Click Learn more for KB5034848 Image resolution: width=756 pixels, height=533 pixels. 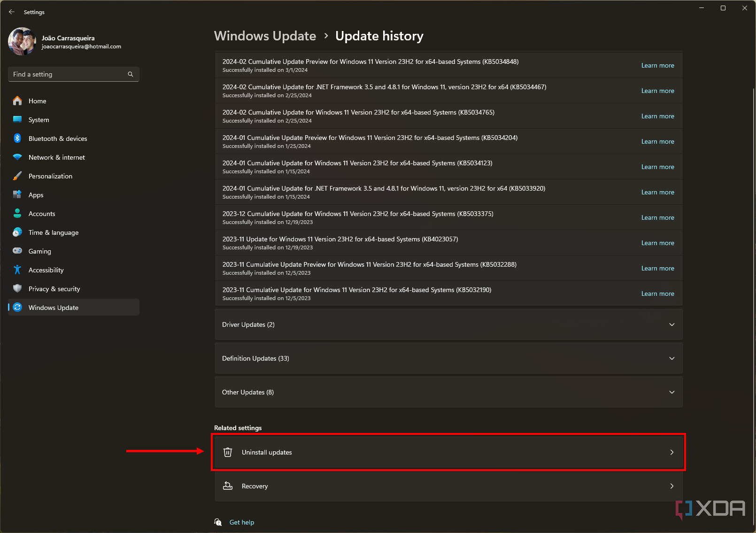[x=657, y=65]
